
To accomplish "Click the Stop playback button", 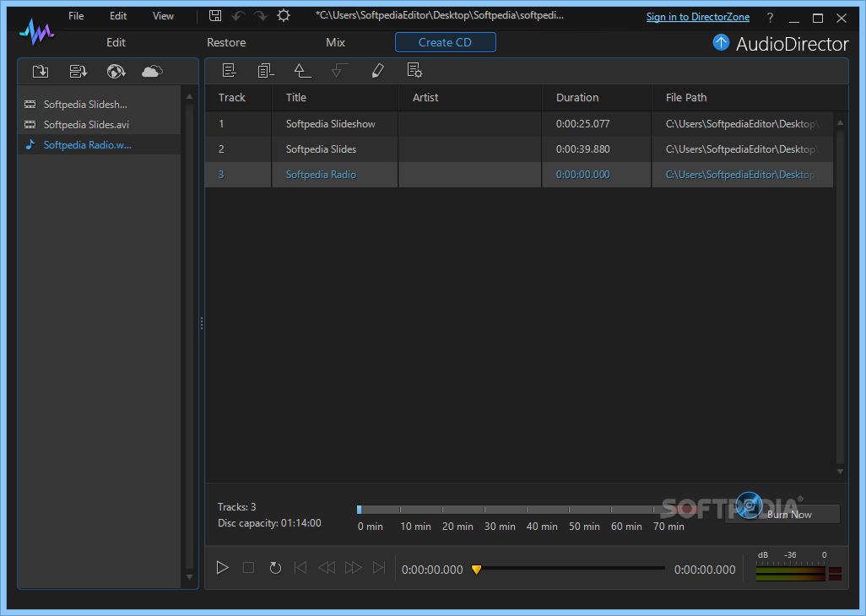I will tap(248, 567).
